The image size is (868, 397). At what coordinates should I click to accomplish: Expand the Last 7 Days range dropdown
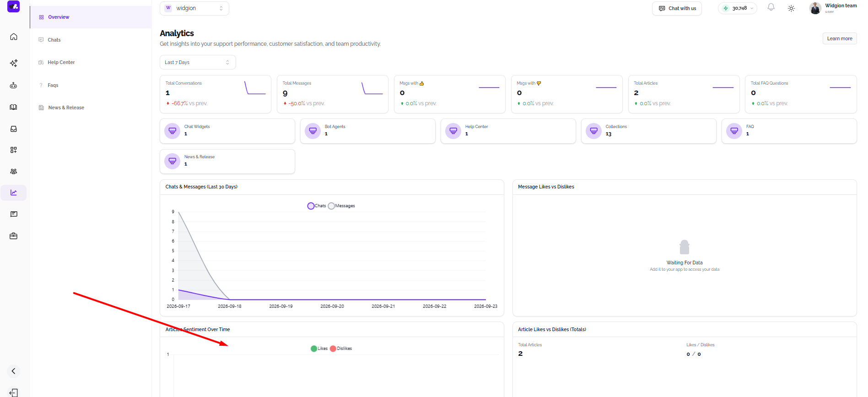198,62
